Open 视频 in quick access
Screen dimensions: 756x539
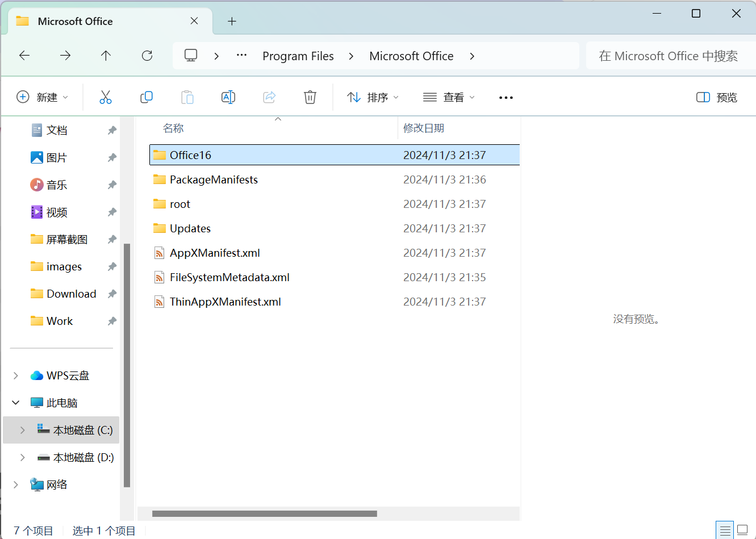coord(57,212)
